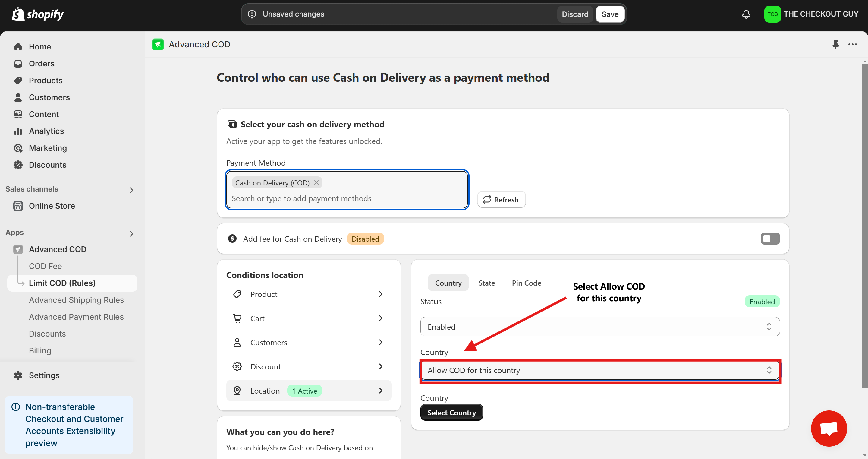Open the Allow COD for this country dropdown
This screenshot has height=459, width=868.
(x=600, y=370)
